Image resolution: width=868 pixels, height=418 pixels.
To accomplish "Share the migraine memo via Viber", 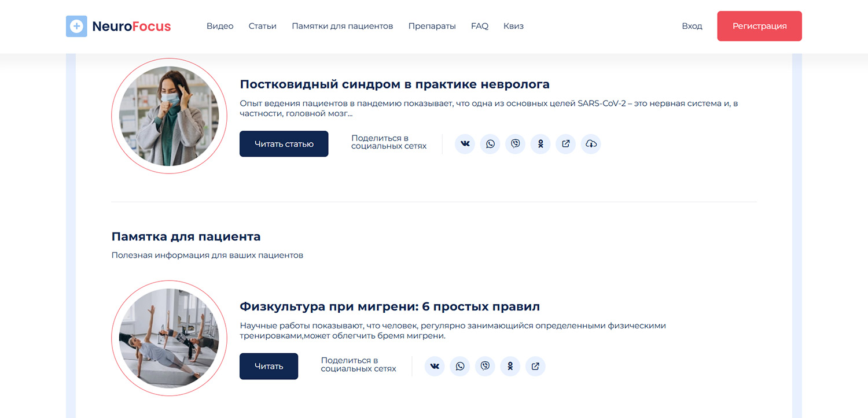I will pyautogui.click(x=485, y=366).
